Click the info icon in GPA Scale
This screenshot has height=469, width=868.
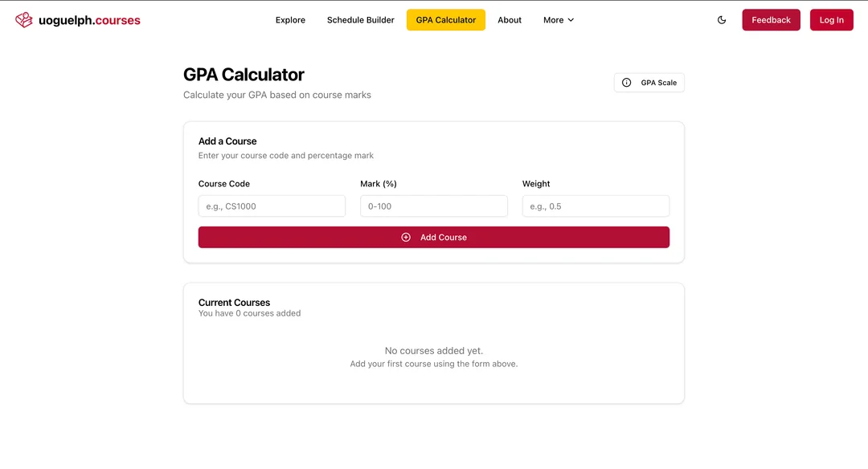[626, 83]
